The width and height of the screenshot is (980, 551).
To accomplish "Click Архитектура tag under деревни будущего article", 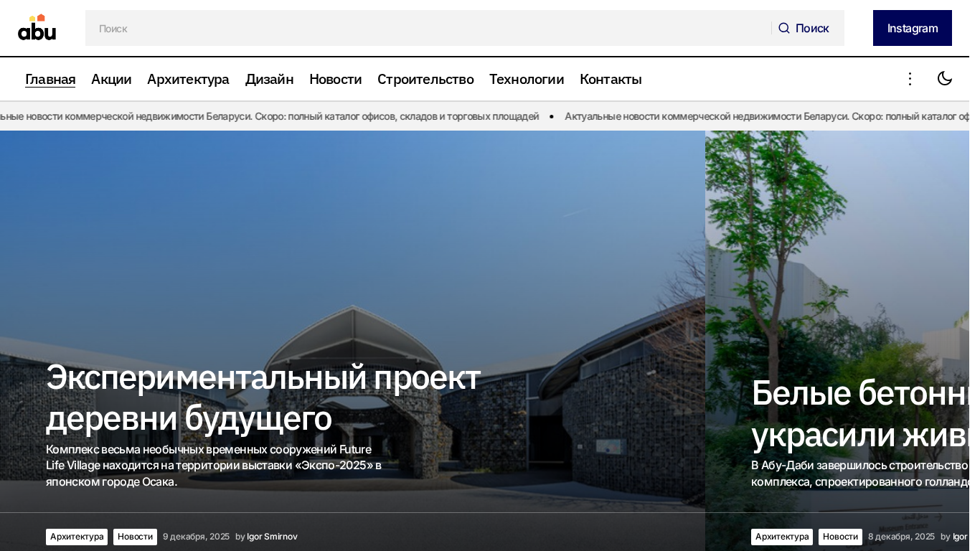I will tap(77, 537).
